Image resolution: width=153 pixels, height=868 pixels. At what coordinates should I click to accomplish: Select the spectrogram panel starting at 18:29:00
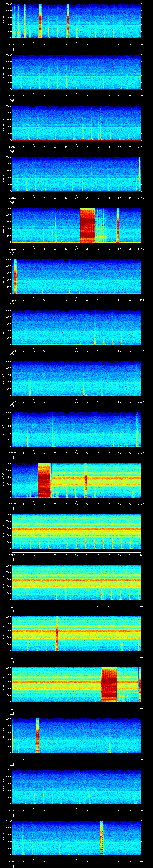pyautogui.click(x=77, y=378)
